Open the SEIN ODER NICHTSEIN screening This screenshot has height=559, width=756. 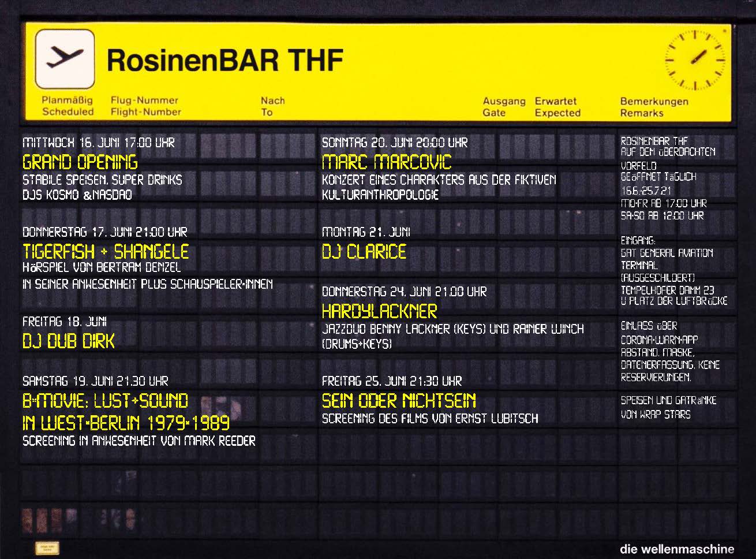[x=399, y=401]
